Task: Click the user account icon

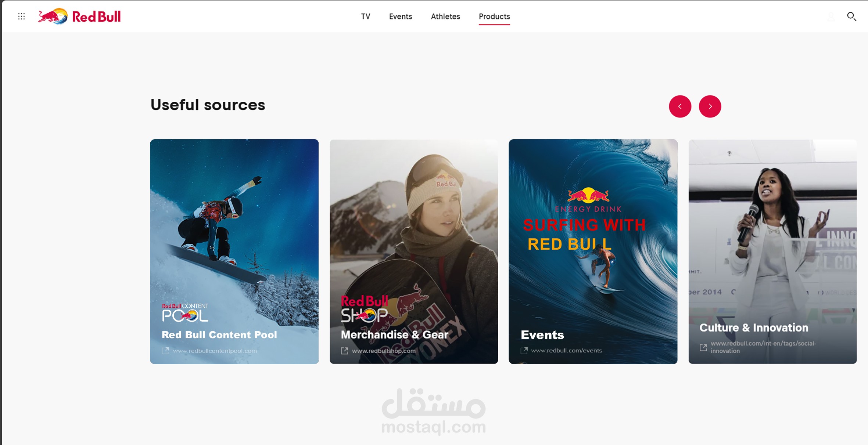Action: (x=831, y=17)
